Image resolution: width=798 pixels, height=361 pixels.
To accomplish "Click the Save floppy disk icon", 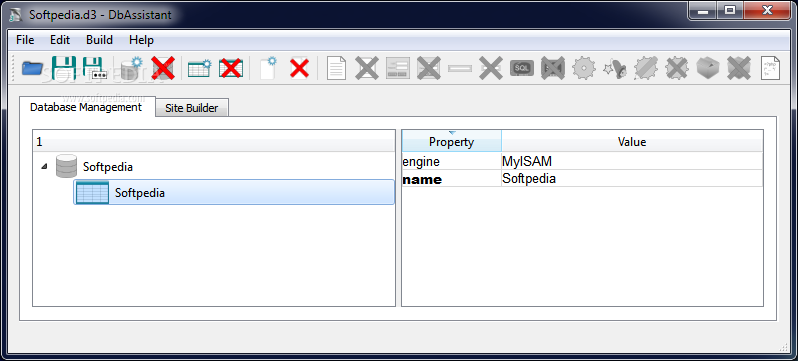I will coord(64,68).
